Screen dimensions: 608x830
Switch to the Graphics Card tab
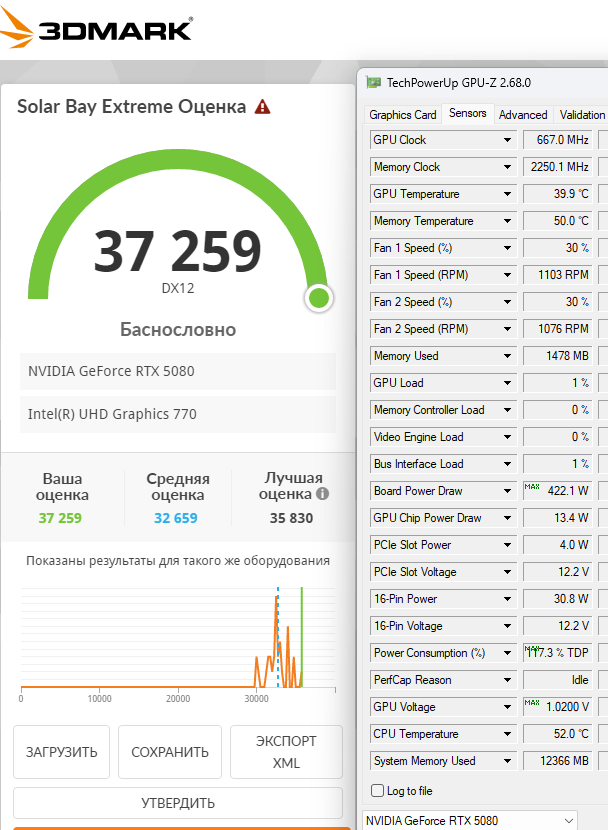tap(403, 115)
